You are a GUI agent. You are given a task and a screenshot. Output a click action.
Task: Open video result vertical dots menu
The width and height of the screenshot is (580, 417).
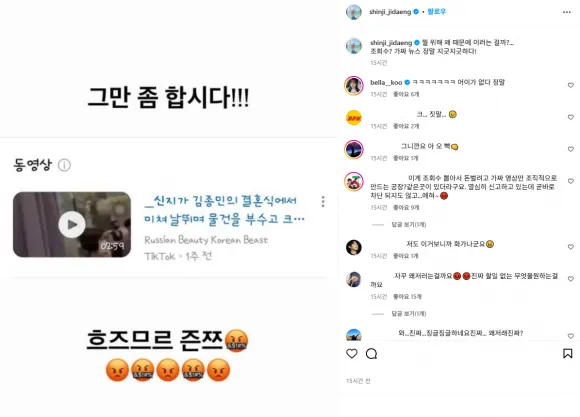coord(323,201)
